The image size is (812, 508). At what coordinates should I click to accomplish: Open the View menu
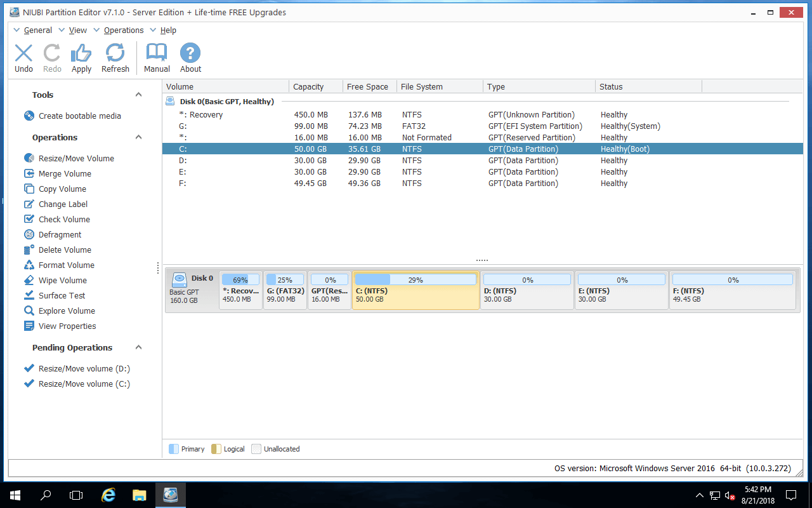77,30
